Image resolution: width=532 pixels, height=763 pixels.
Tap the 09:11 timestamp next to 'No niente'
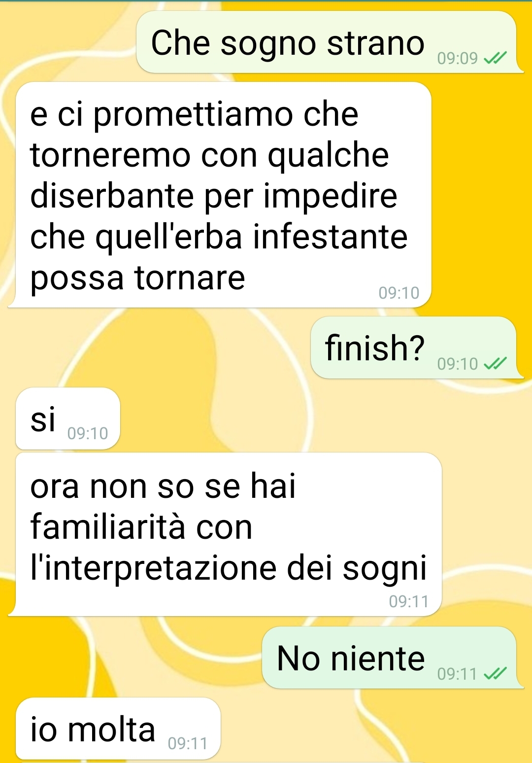point(457,674)
